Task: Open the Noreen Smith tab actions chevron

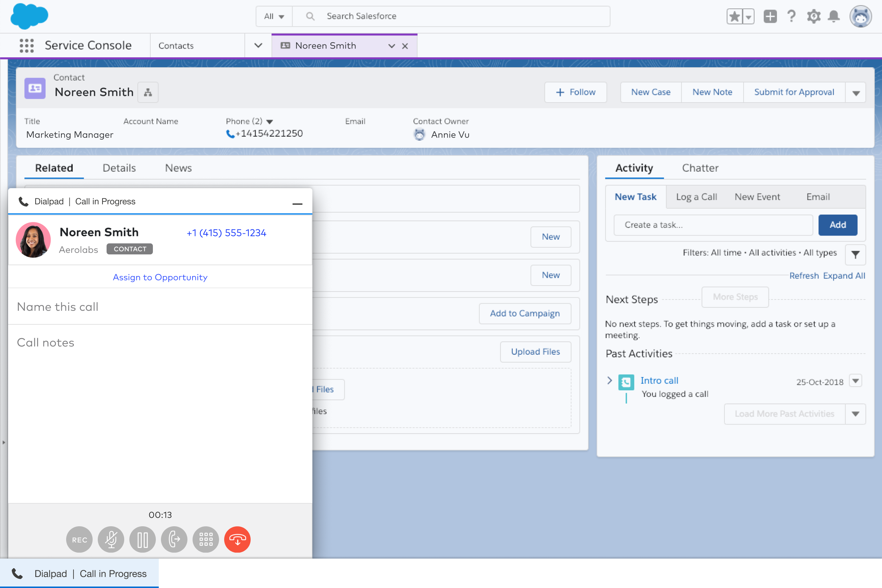Action: pos(391,46)
